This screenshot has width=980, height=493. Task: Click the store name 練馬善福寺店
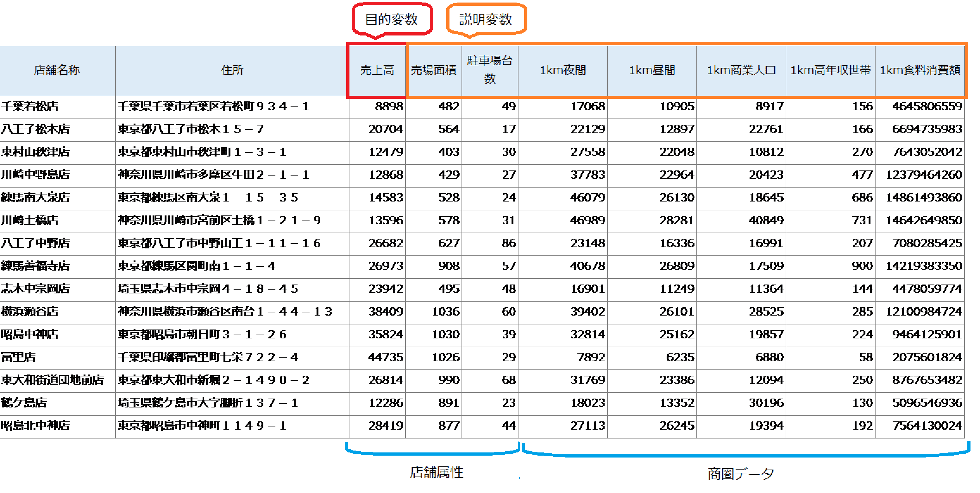coord(35,266)
